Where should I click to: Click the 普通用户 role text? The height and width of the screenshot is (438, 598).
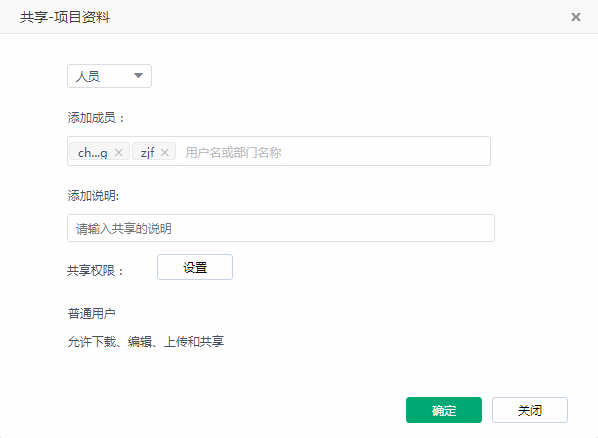(92, 314)
